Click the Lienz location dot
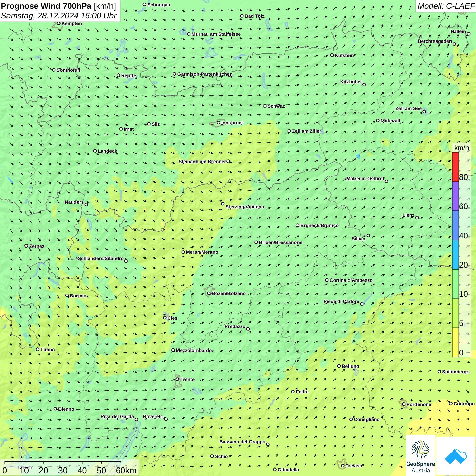 (417, 218)
